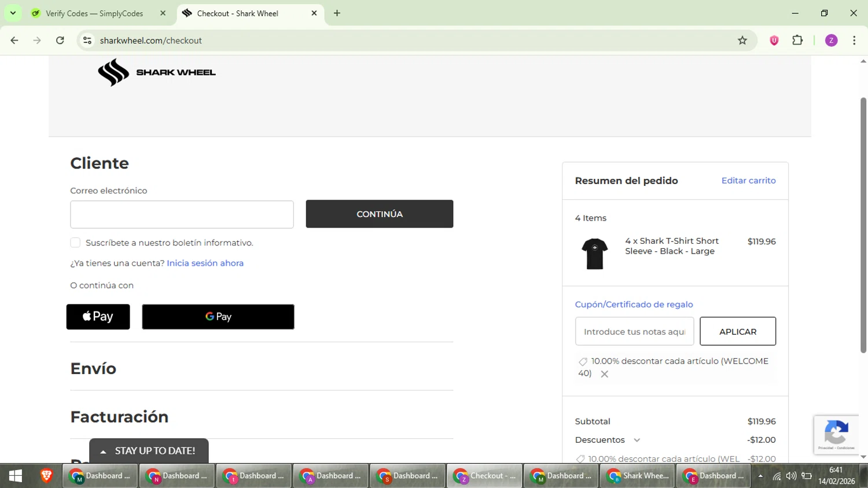Open the taskbar clock and date
The height and width of the screenshot is (488, 868).
[x=836, y=476]
